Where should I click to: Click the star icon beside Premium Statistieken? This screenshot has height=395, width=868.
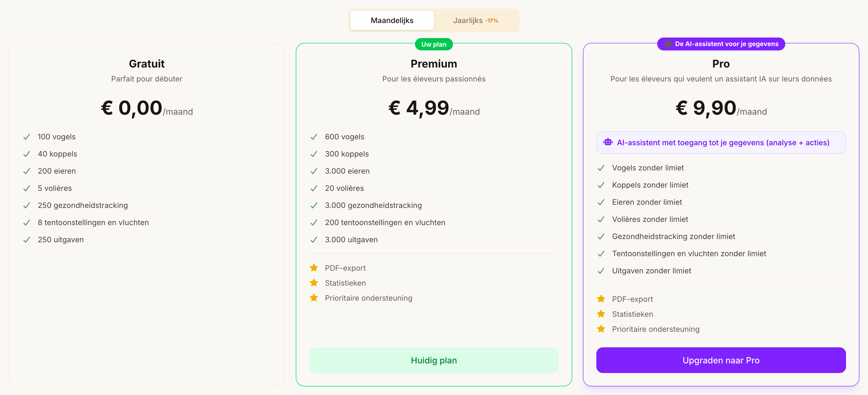(314, 283)
